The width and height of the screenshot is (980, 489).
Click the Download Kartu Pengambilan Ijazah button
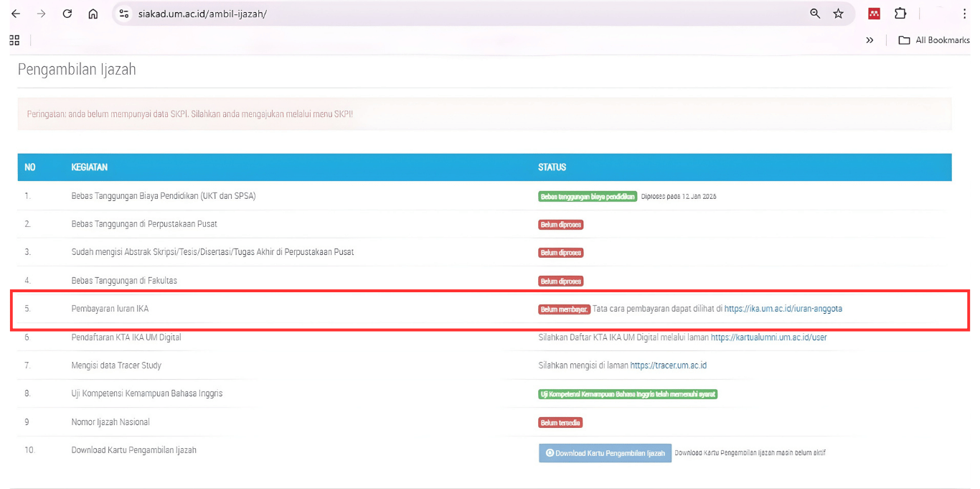pos(605,453)
